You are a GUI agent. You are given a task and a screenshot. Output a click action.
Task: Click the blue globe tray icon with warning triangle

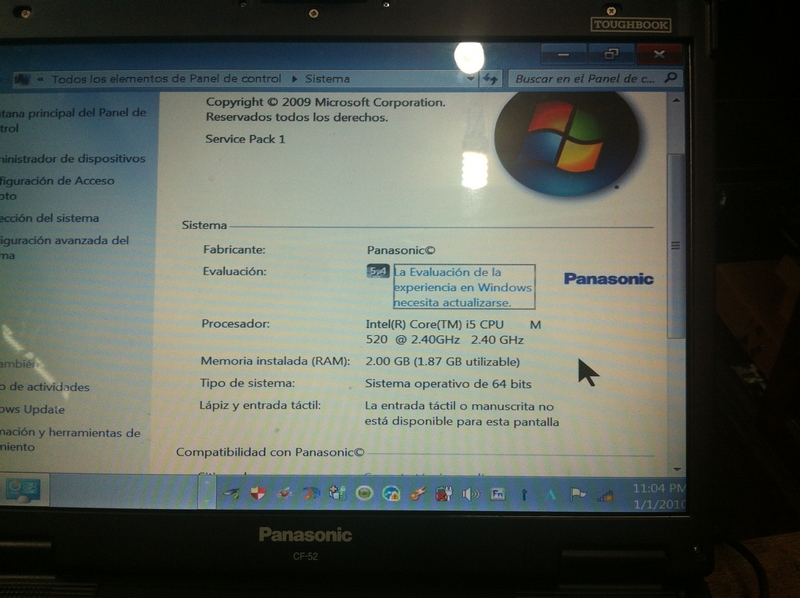[x=391, y=494]
